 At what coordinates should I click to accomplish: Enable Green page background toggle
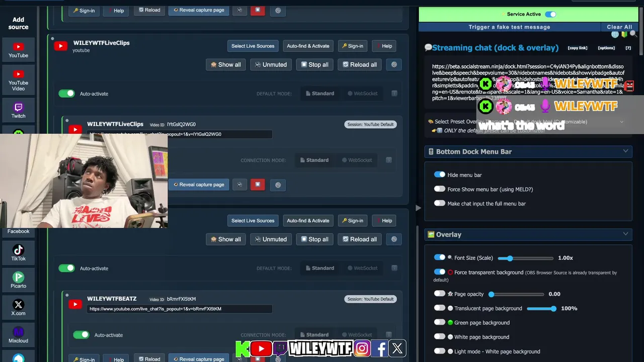[440, 322]
